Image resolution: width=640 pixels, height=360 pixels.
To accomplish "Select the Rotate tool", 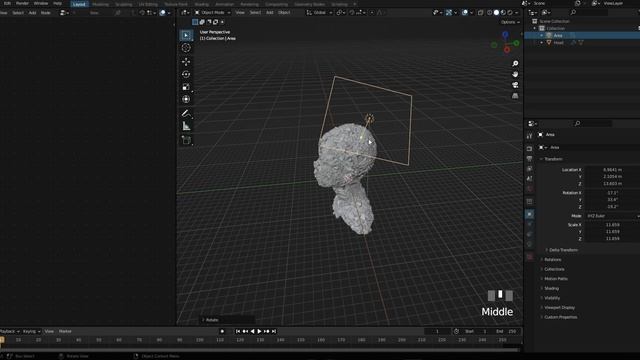I will click(x=186, y=74).
